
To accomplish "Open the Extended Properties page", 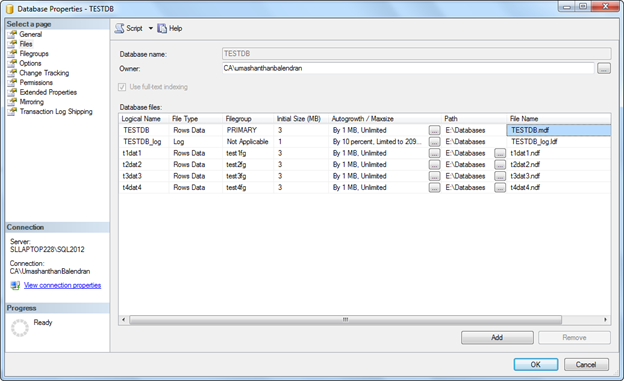I will coord(48,92).
